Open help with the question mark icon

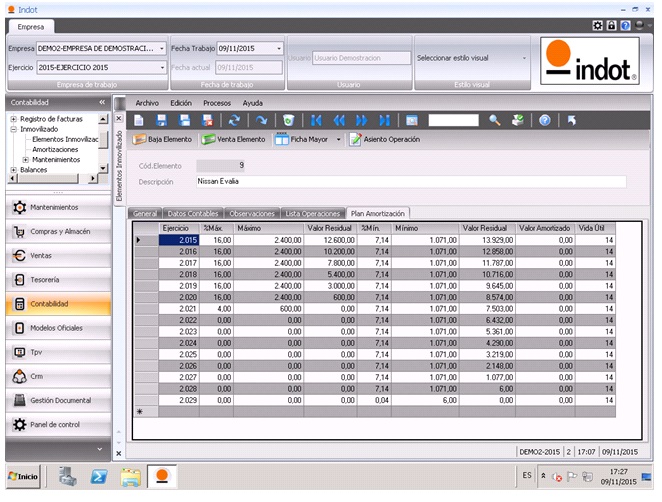click(545, 120)
